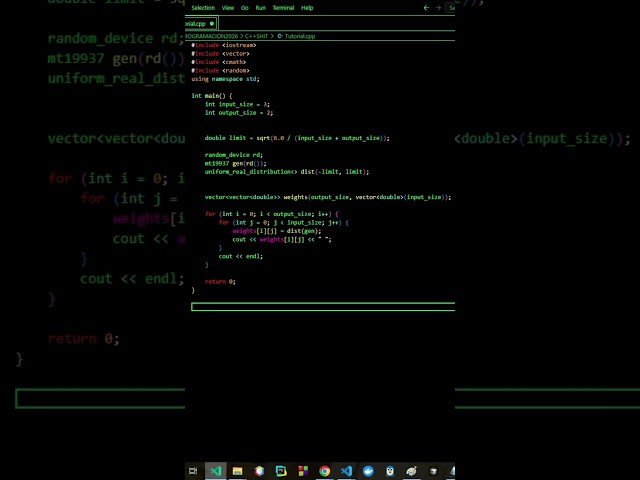Image resolution: width=640 pixels, height=480 pixels.
Task: Go back using the left arrow
Action: 426,8
